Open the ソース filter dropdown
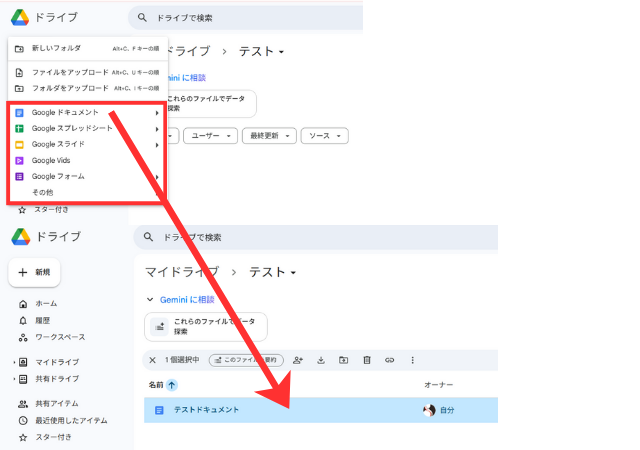The image size is (640, 450). tap(324, 135)
